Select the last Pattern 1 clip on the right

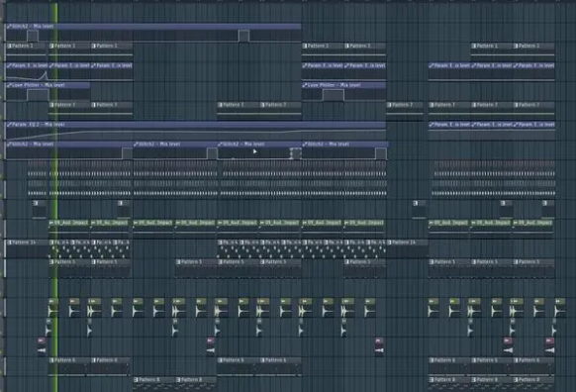coord(533,49)
